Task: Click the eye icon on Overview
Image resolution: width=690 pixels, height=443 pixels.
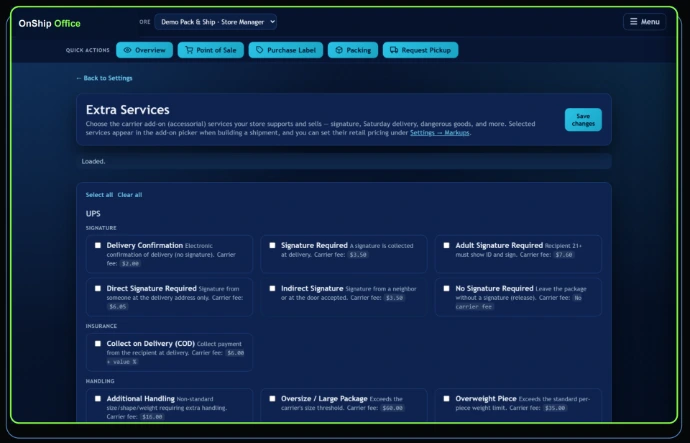Action: (x=128, y=50)
